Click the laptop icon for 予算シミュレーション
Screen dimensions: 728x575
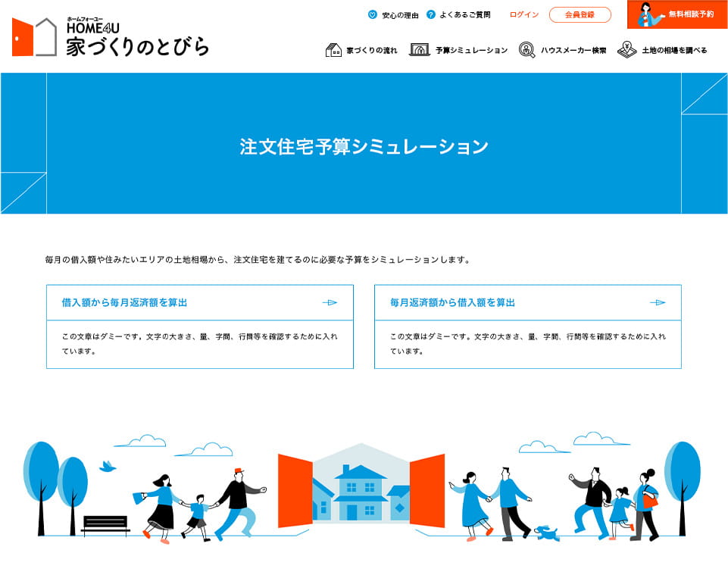coord(420,50)
